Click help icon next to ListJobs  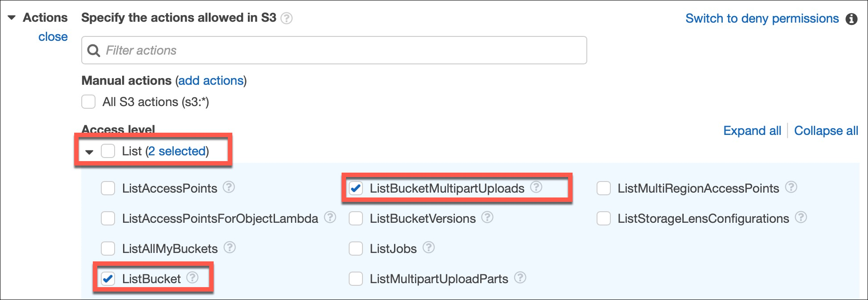(x=428, y=248)
